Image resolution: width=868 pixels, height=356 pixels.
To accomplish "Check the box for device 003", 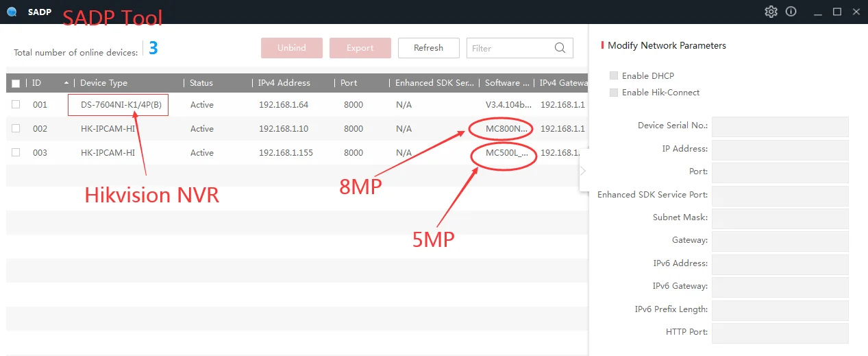I will click(16, 152).
